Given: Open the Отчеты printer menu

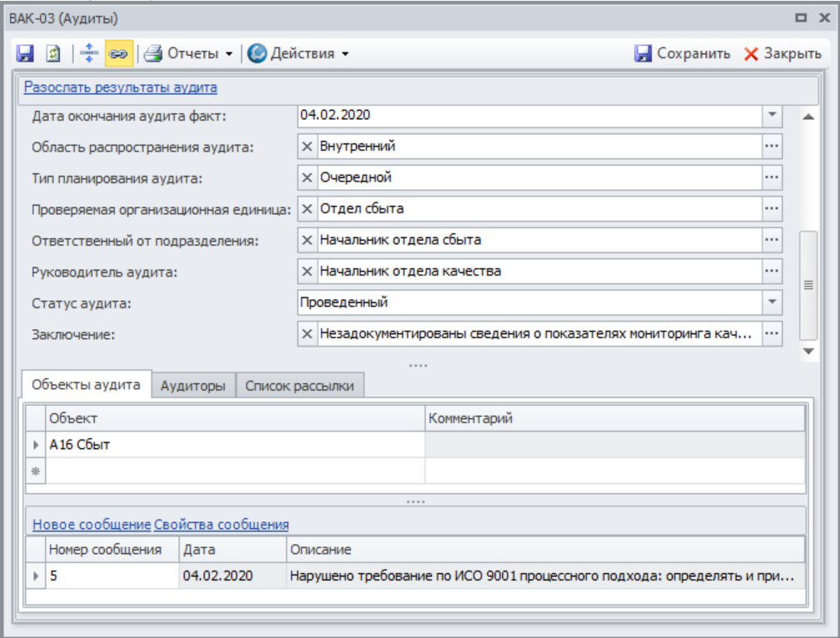Looking at the screenshot, I should pyautogui.click(x=188, y=53).
